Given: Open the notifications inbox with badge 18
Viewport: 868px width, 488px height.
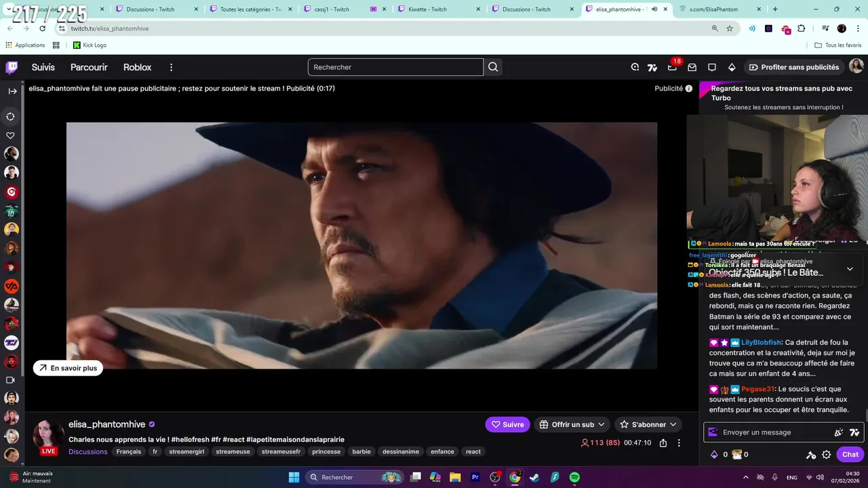Looking at the screenshot, I should (672, 67).
